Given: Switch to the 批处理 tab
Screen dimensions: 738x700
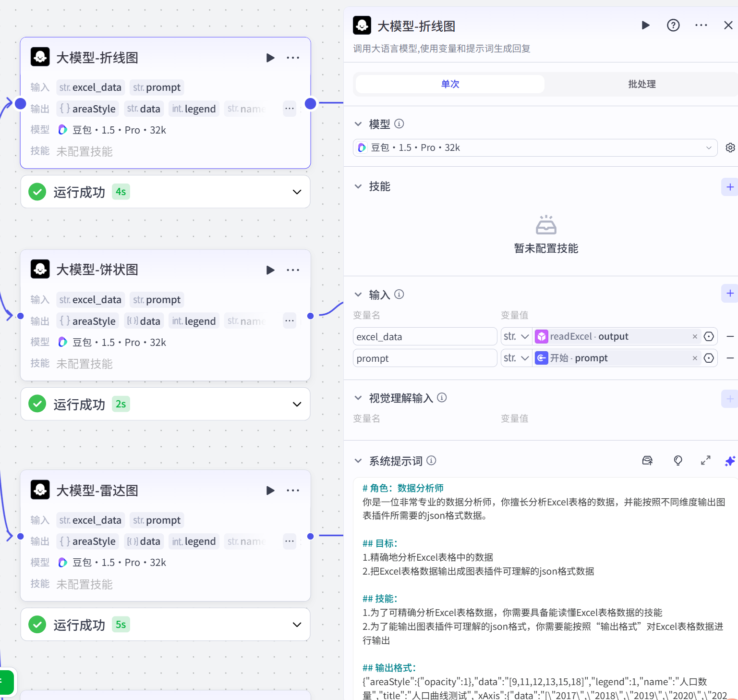Looking at the screenshot, I should (x=641, y=84).
